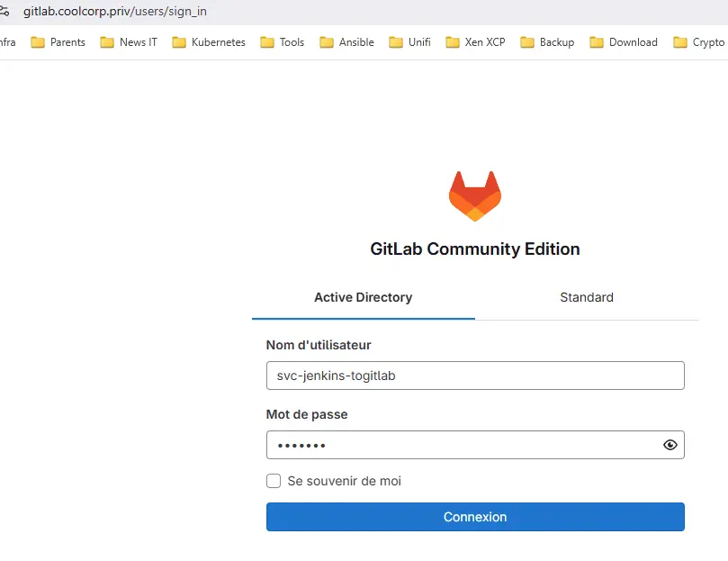Open the Tools bookmark folder

pyautogui.click(x=283, y=42)
